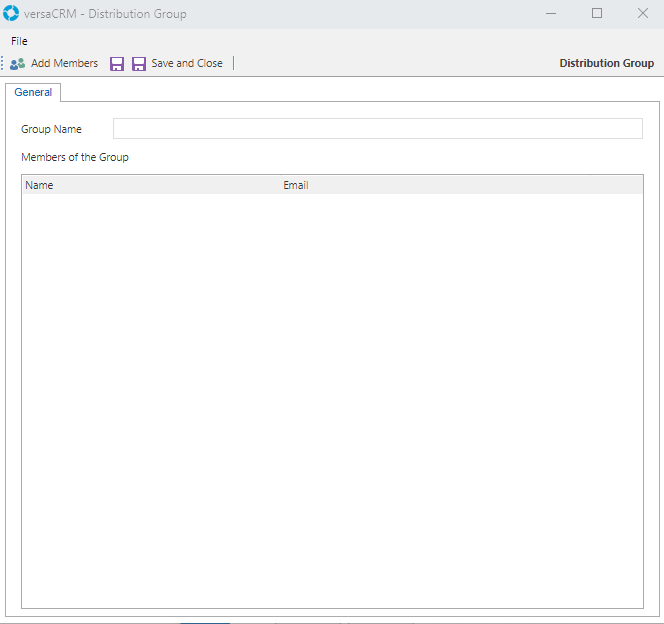Open the File menu
Image resolution: width=664 pixels, height=624 pixels.
[19, 41]
